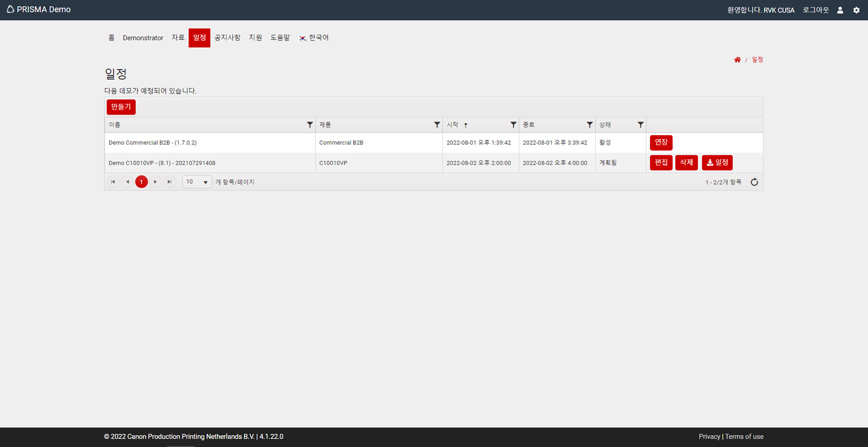
Task: Filter the 종료 column
Action: (589, 125)
